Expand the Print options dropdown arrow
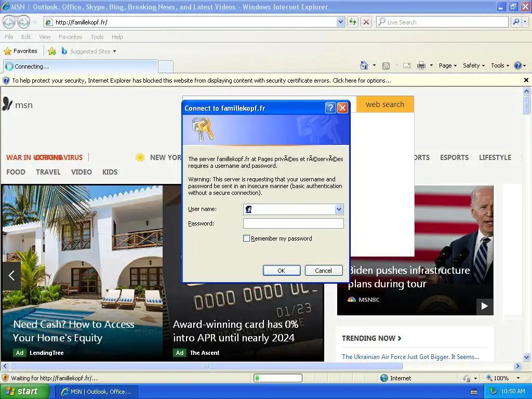This screenshot has width=532, height=399. [x=431, y=65]
